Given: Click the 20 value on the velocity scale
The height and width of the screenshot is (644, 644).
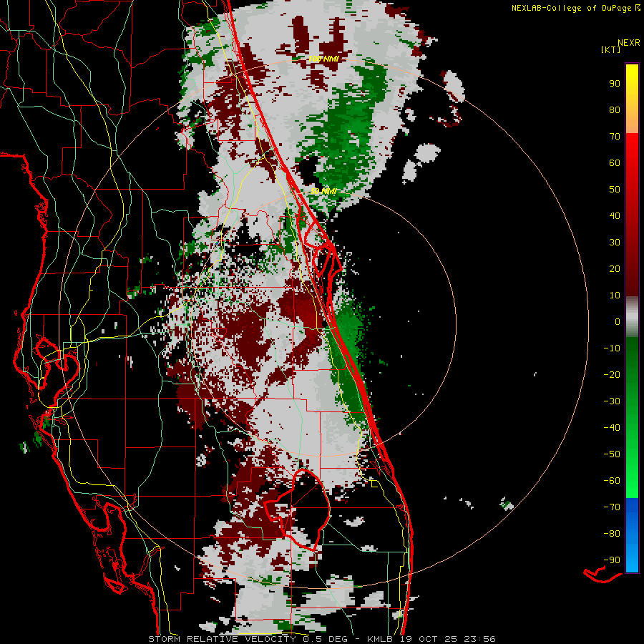Looking at the screenshot, I should pyautogui.click(x=615, y=268).
